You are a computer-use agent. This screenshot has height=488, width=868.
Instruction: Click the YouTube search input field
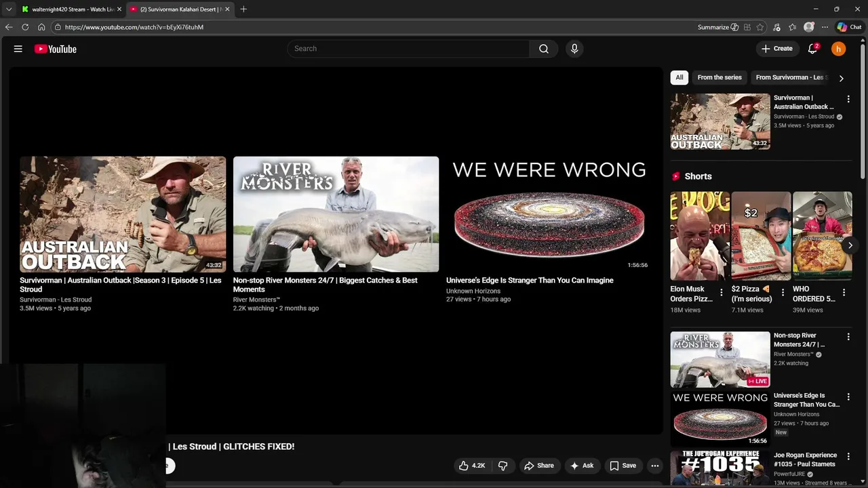[x=408, y=49]
